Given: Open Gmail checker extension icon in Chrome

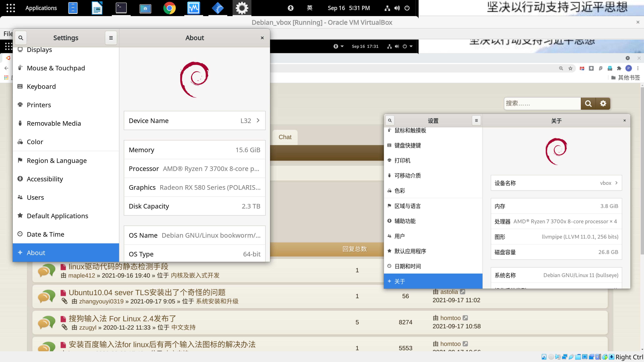Looking at the screenshot, I should coord(582,68).
